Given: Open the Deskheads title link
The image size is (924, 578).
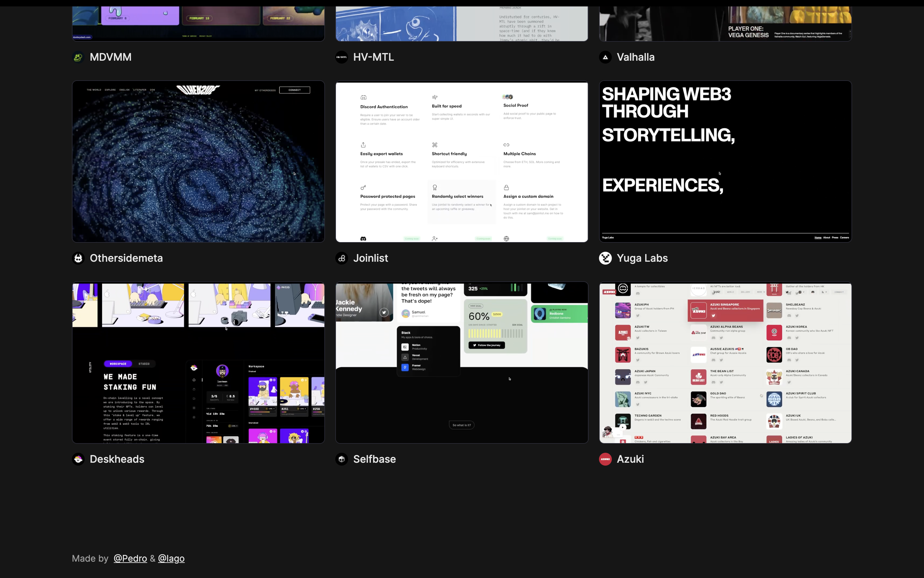Looking at the screenshot, I should [117, 459].
